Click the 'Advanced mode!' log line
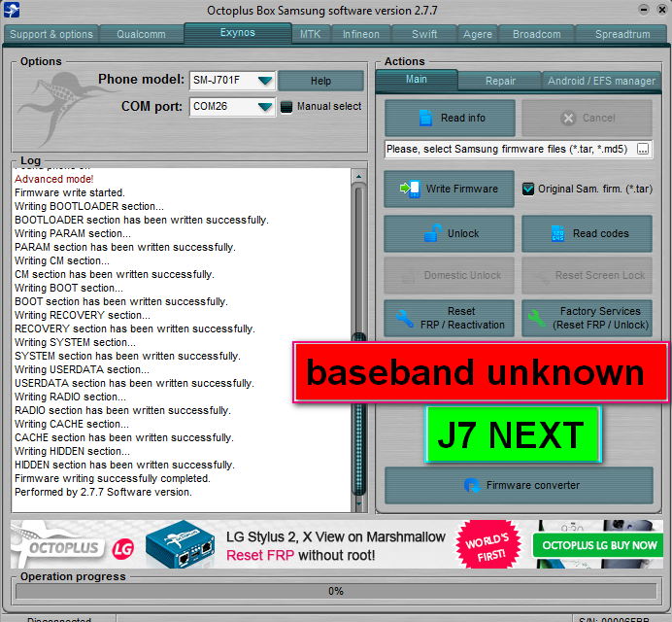The image size is (672, 622). pos(54,179)
